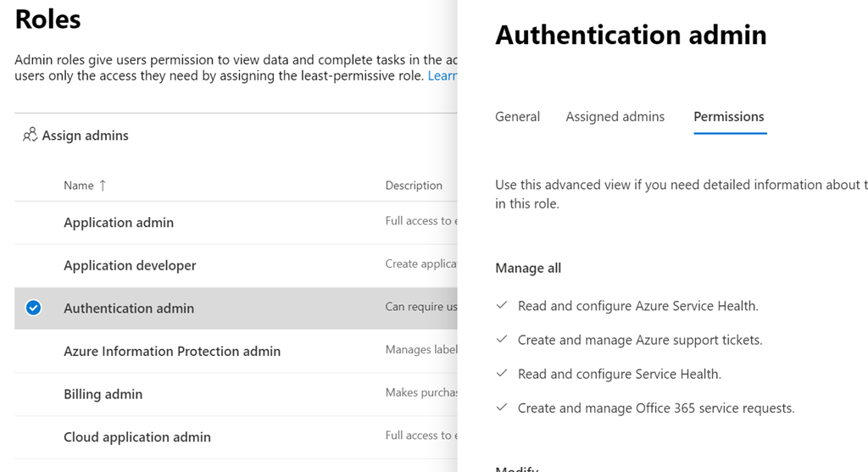This screenshot has width=868, height=472.
Task: Open Azure Information Protection admin role
Action: pos(172,351)
